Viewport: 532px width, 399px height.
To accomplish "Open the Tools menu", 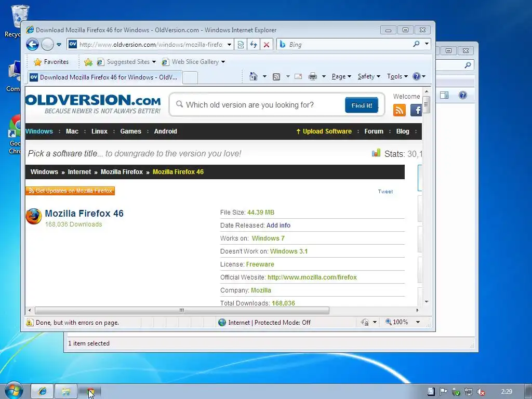I will tap(397, 76).
